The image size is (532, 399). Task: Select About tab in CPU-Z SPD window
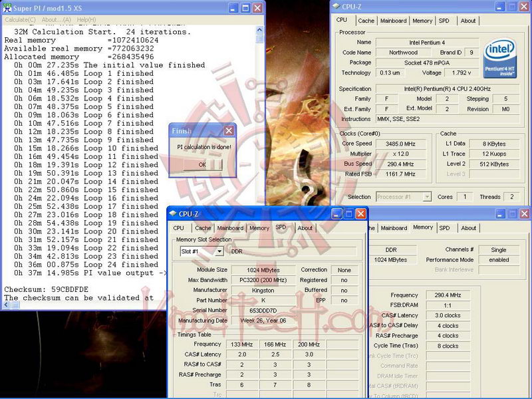coord(305,228)
